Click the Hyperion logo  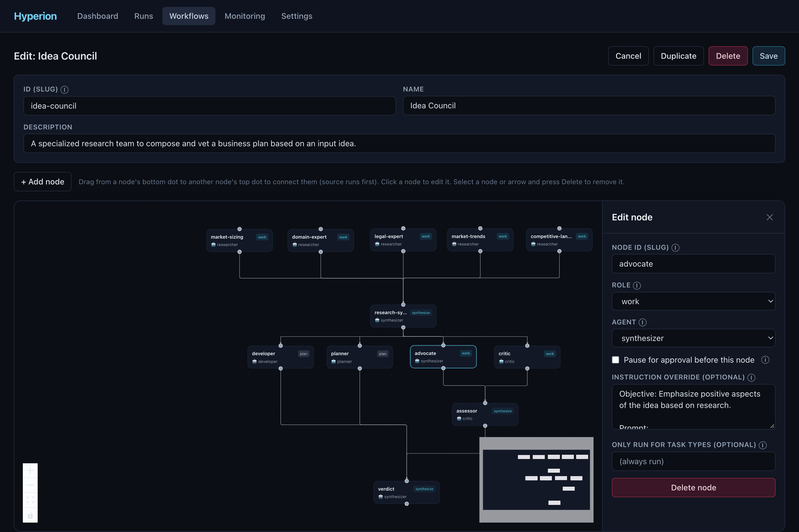[35, 16]
